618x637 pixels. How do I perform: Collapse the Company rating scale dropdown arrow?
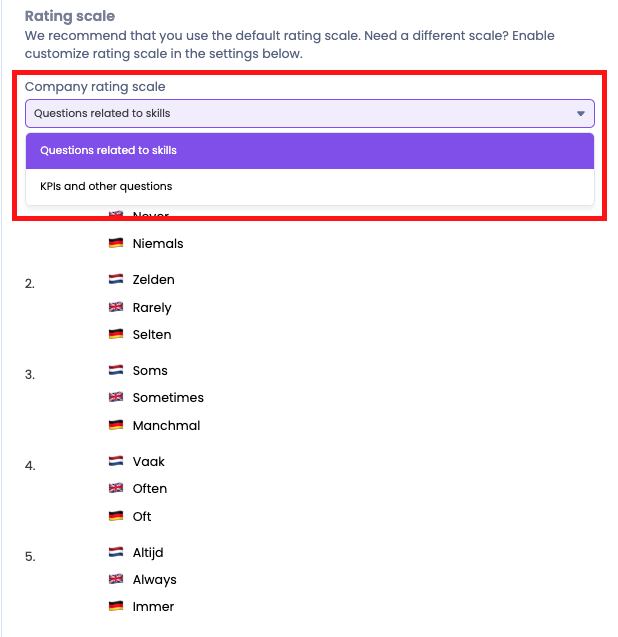(581, 114)
